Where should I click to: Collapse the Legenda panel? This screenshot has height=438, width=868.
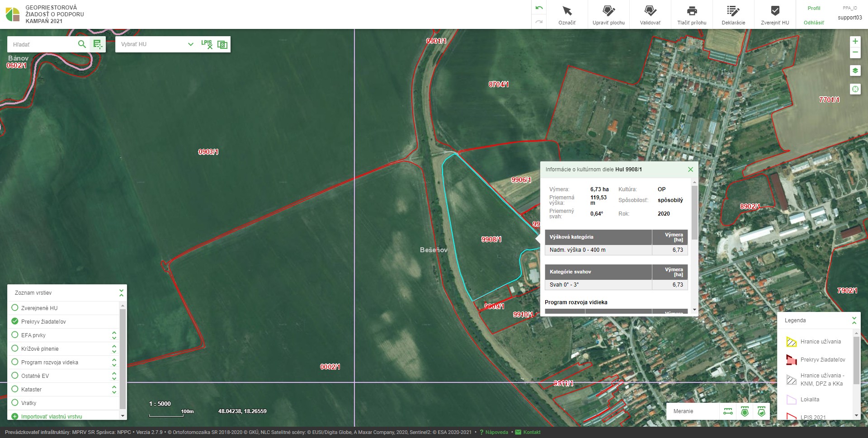tap(854, 320)
